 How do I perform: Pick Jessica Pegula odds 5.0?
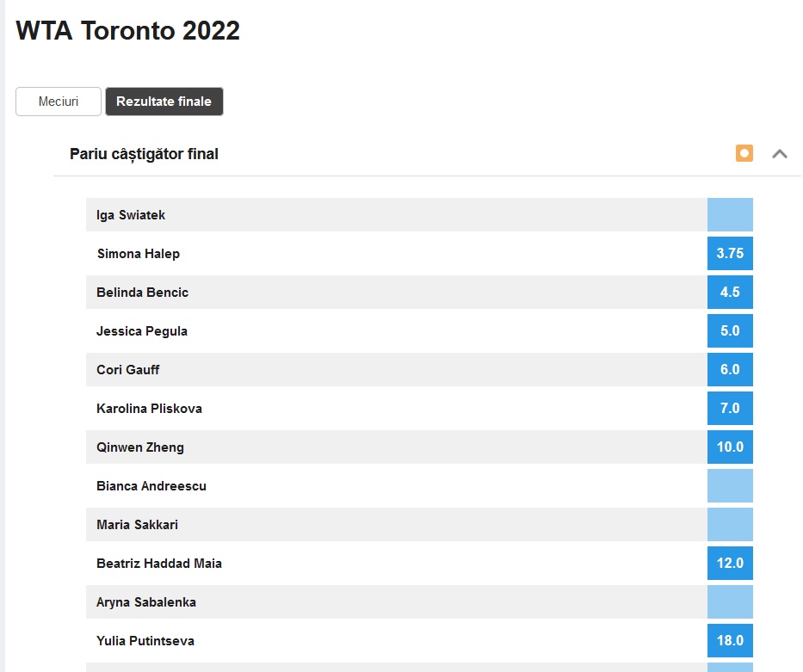tap(730, 331)
